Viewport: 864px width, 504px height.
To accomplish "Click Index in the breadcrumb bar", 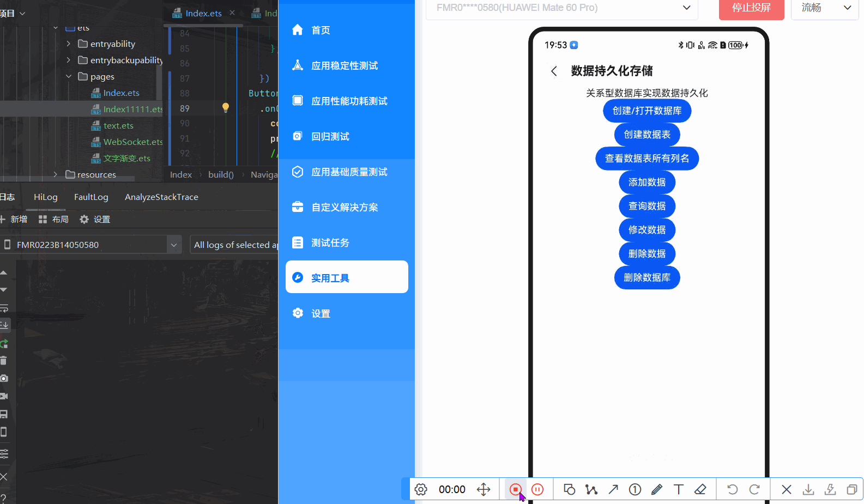I will point(181,175).
